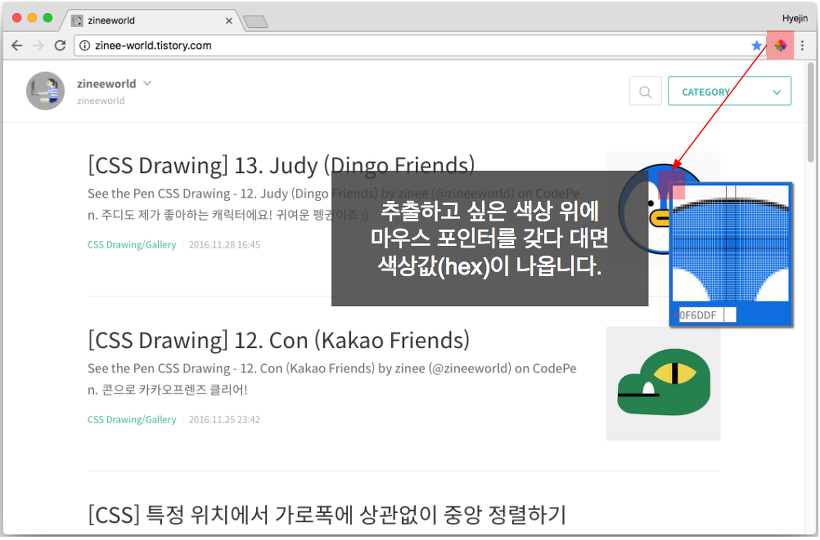
Task: Click the hex color value field in picker
Action: (x=700, y=315)
